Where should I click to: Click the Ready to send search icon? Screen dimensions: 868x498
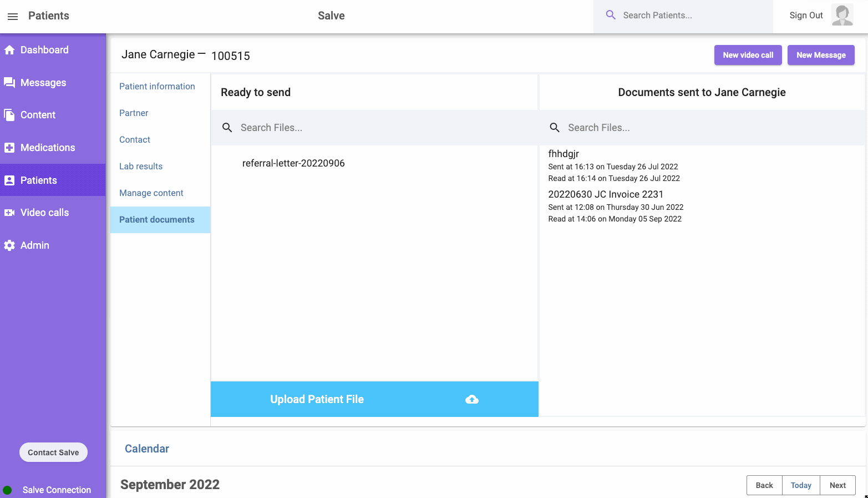pyautogui.click(x=227, y=128)
